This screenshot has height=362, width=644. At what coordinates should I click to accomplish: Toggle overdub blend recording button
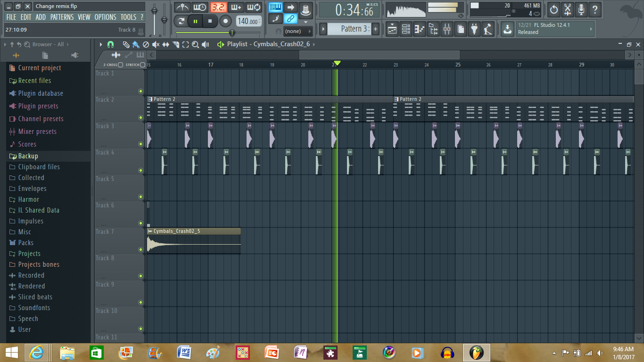[x=236, y=8]
